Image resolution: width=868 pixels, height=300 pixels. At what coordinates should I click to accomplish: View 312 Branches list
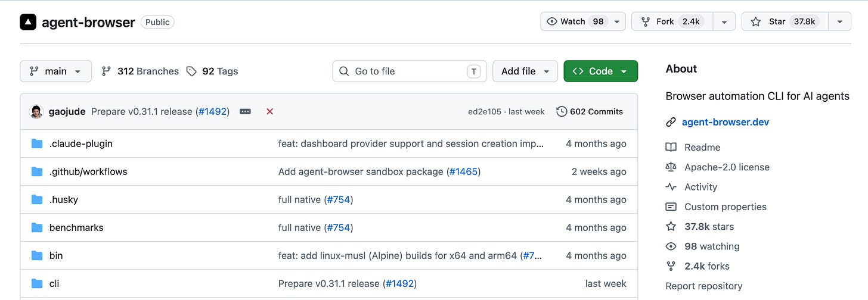140,71
